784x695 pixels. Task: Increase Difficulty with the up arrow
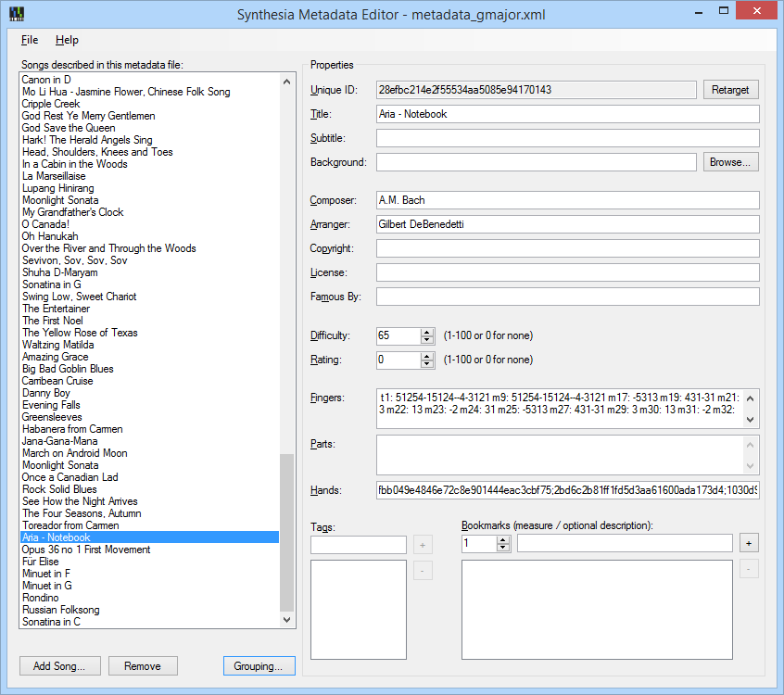(x=426, y=332)
